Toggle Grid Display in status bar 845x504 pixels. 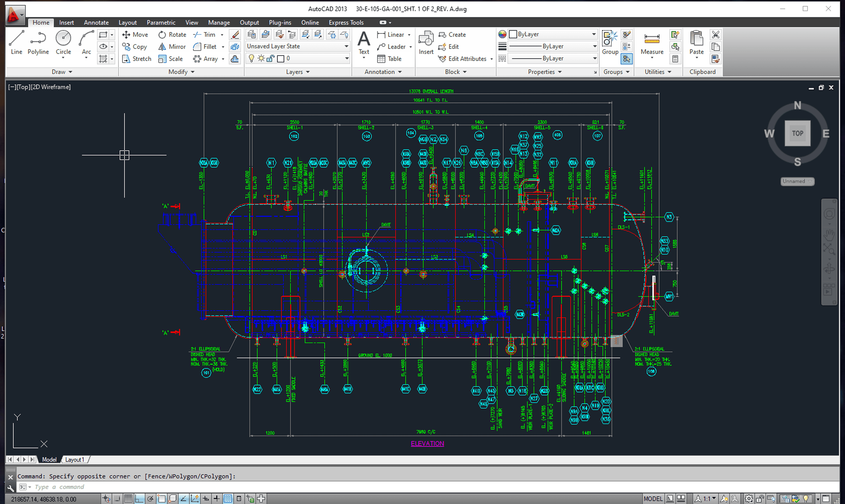[x=128, y=498]
